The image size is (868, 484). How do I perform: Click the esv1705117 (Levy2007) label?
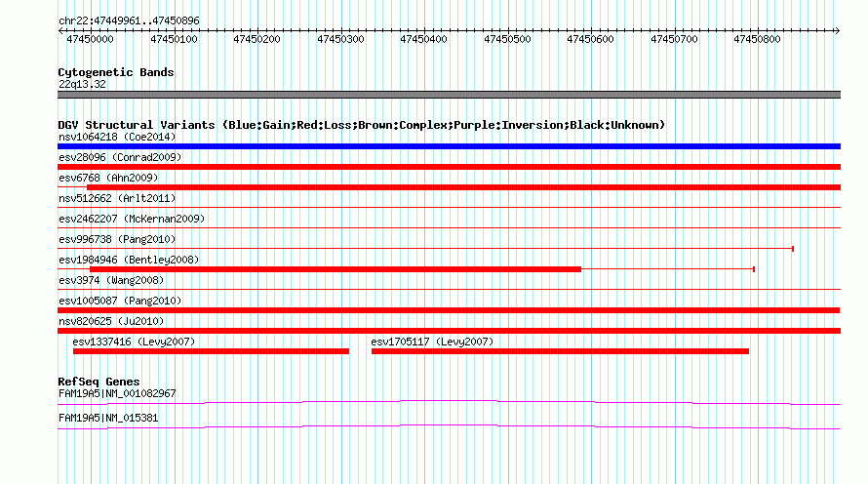coord(432,342)
